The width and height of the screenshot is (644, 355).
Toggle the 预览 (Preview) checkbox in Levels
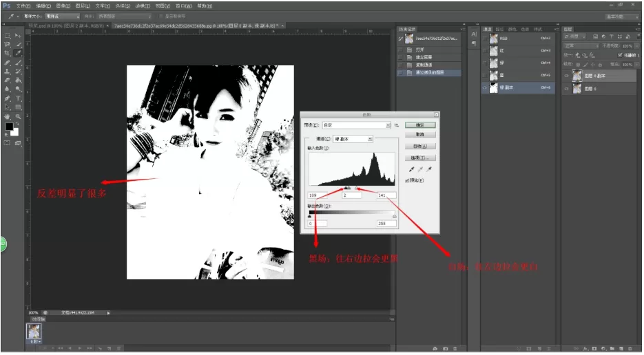point(407,180)
